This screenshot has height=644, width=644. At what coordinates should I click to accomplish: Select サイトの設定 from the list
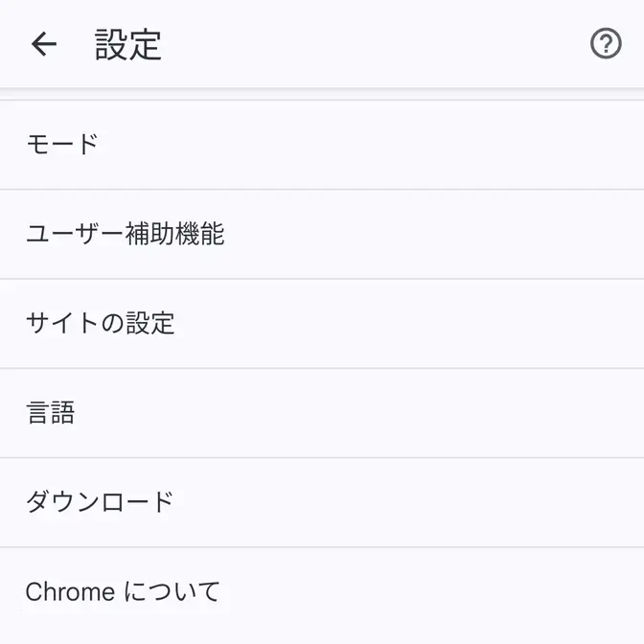coord(100,323)
